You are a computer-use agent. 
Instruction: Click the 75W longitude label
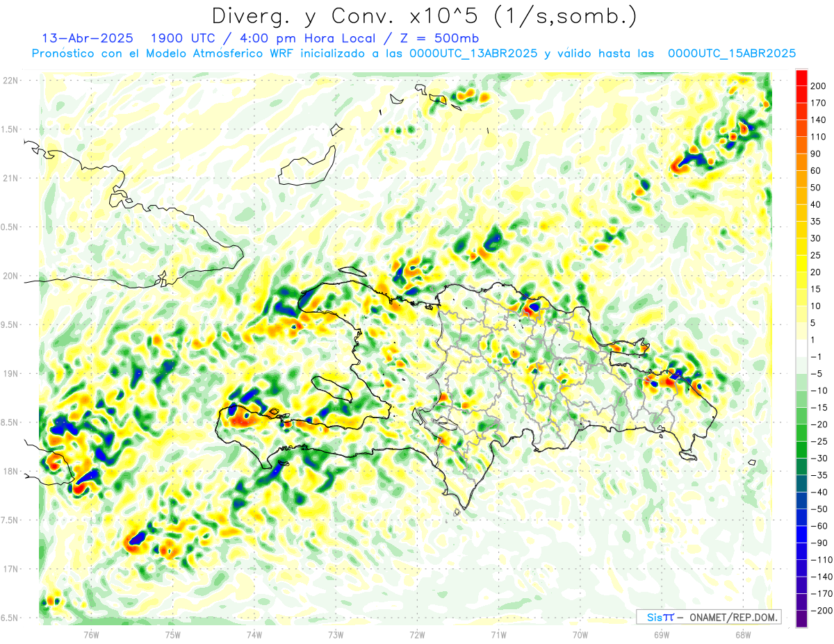172,634
